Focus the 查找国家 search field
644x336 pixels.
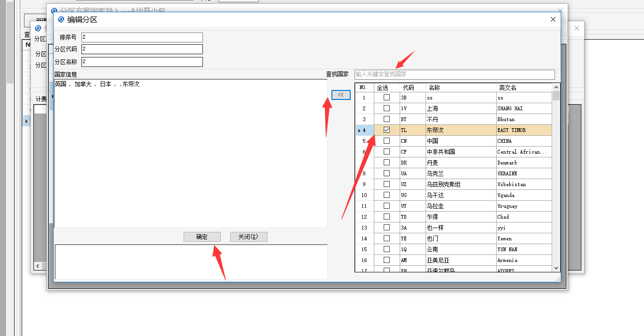(454, 74)
